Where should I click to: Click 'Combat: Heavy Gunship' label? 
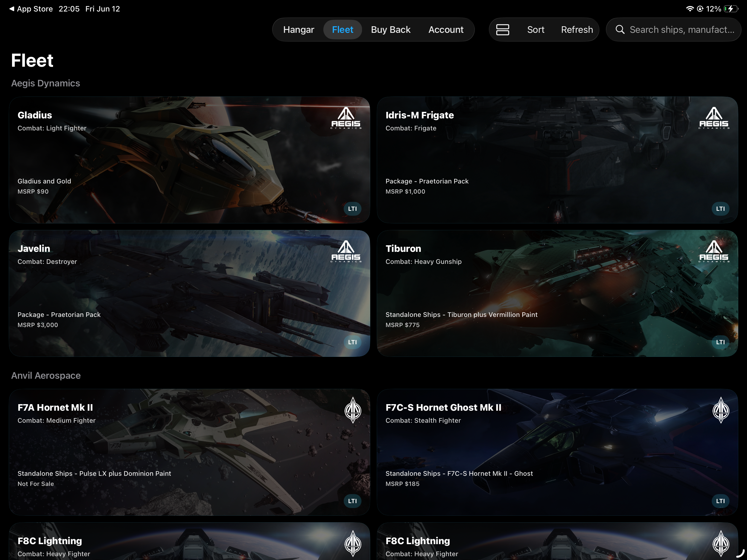pyautogui.click(x=424, y=261)
